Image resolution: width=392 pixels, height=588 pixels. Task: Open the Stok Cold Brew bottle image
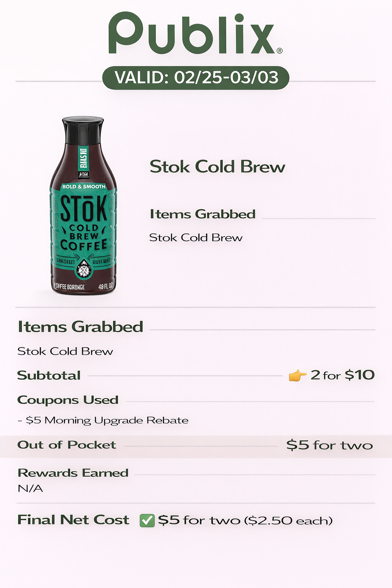pos(83,205)
